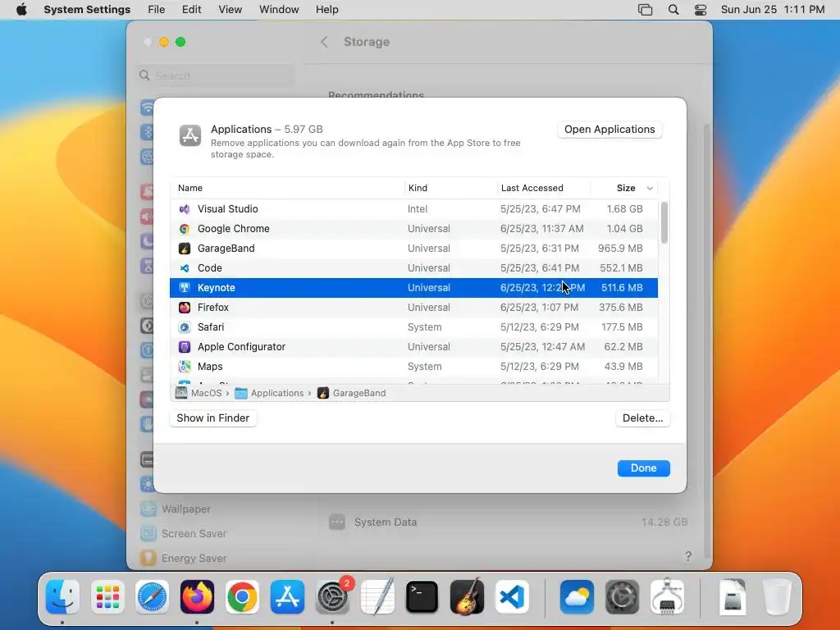The image size is (840, 630).
Task: Click the Safari icon in the applications list
Action: click(x=185, y=327)
